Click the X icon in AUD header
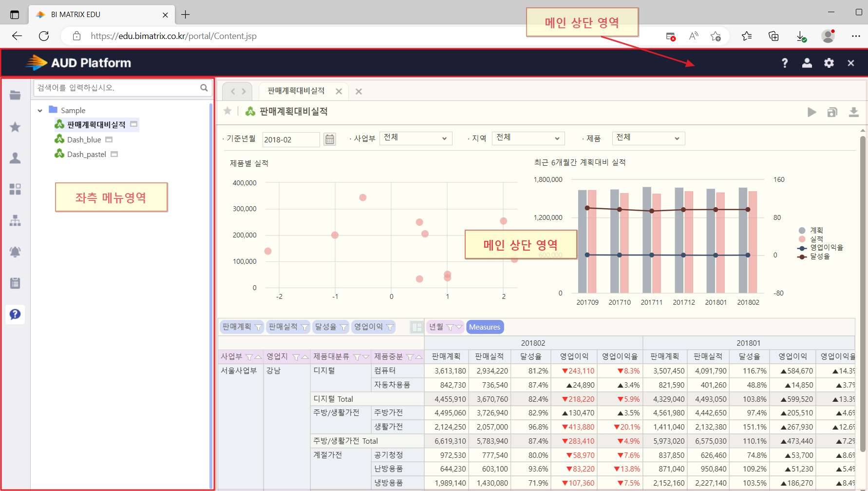 point(851,63)
